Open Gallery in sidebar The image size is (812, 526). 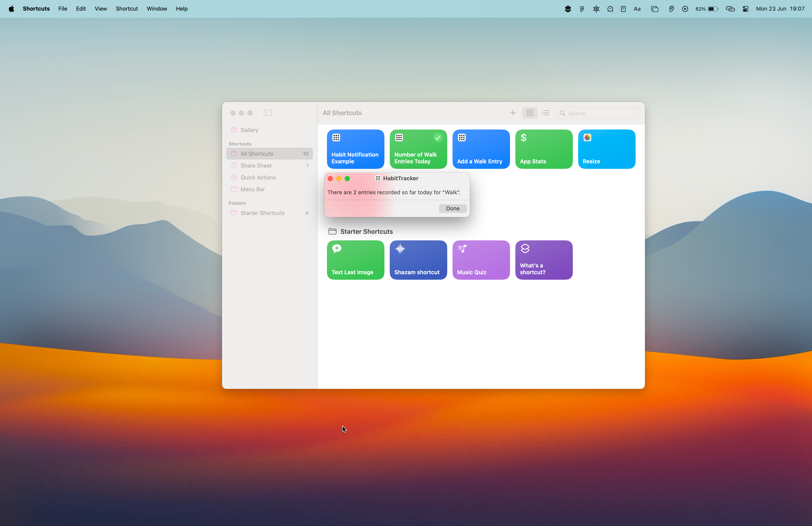tap(270, 130)
